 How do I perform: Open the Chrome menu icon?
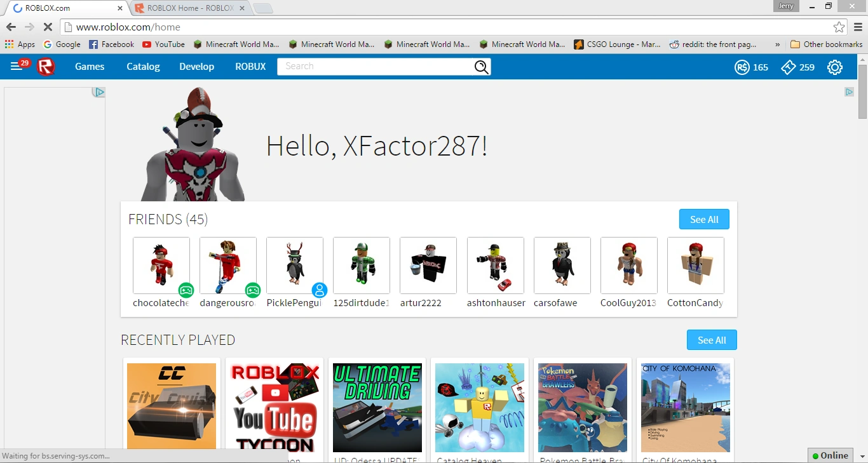(858, 27)
